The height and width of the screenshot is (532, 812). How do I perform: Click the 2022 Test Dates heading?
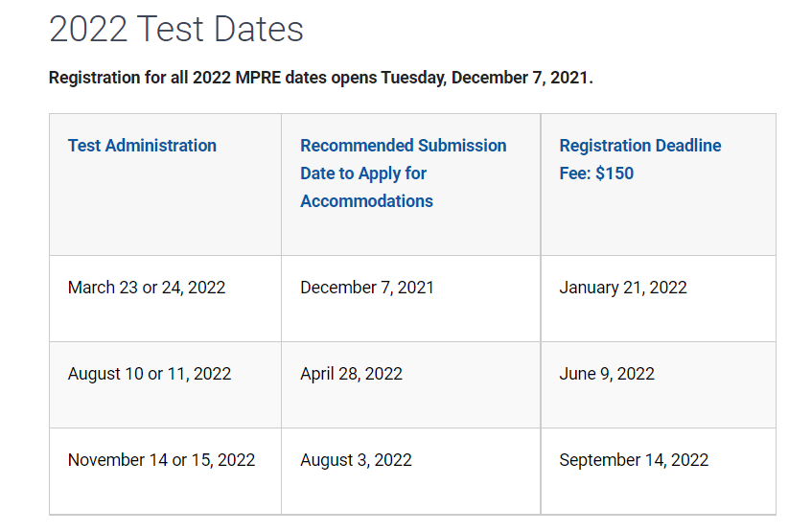[176, 29]
